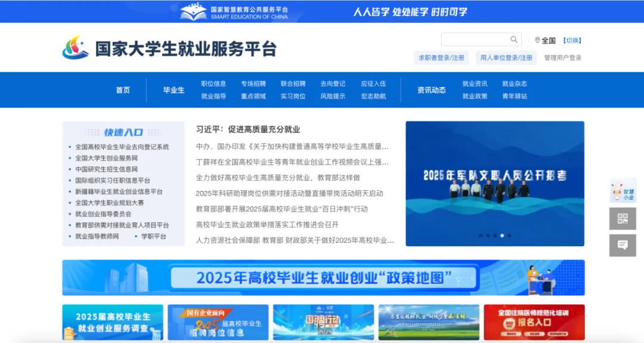Screen dimensions: 644x343
Task: Open 就业创业指导委员会 quick link
Action: 103,214
